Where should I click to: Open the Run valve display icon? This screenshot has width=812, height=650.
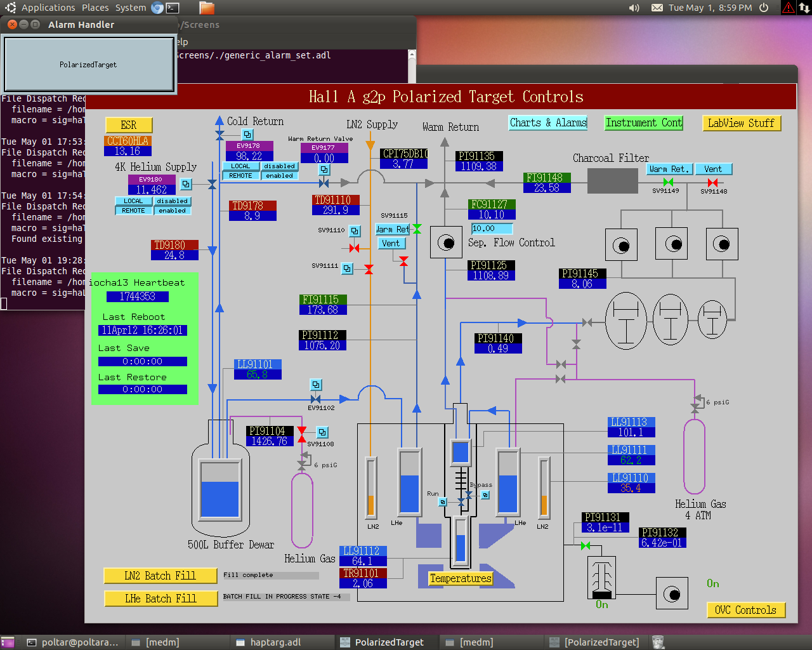(x=443, y=502)
